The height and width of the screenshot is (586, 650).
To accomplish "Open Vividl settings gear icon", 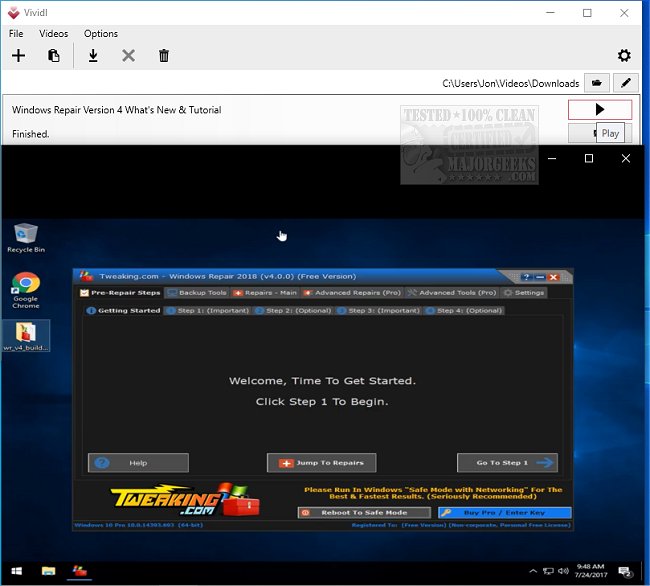I will click(624, 56).
